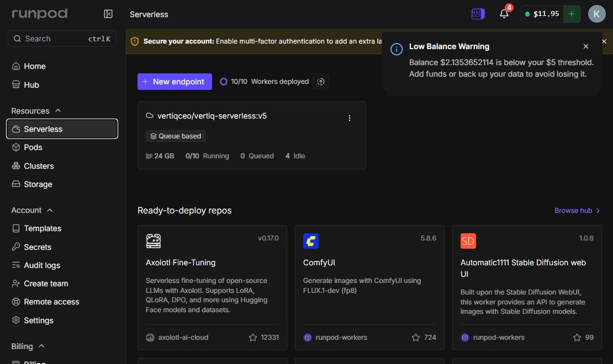This screenshot has height=364, width=613.
Task: Close the Low Balance Warning popup
Action: (585, 46)
